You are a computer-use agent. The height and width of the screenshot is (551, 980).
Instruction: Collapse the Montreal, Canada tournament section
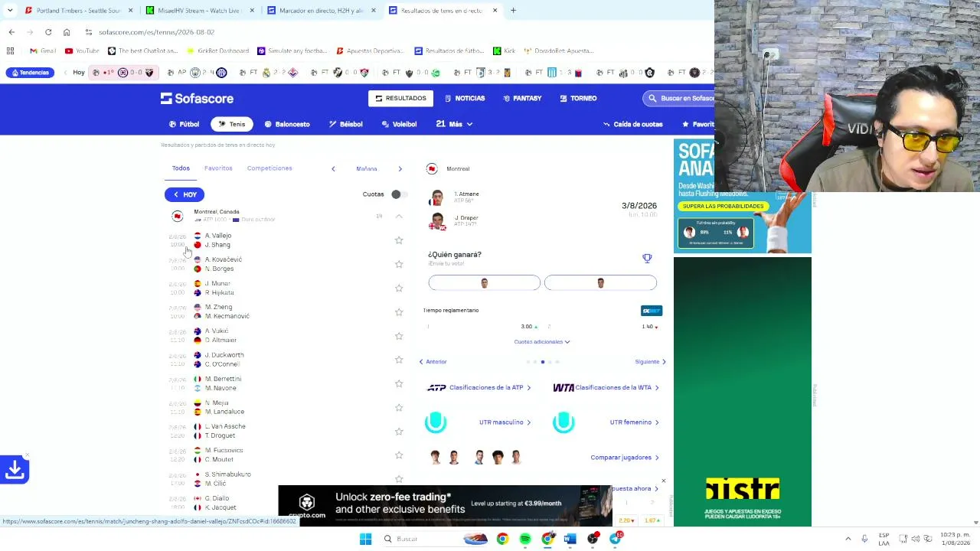pyautogui.click(x=399, y=217)
